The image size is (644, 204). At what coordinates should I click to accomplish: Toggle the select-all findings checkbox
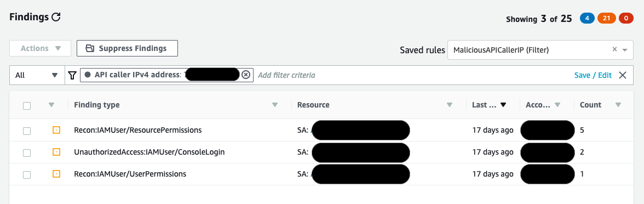[x=27, y=106]
